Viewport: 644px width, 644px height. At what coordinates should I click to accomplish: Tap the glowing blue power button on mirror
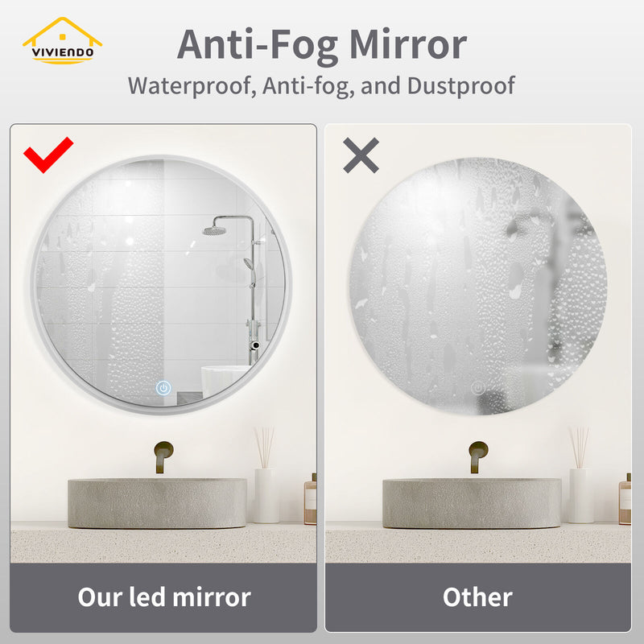click(163, 388)
